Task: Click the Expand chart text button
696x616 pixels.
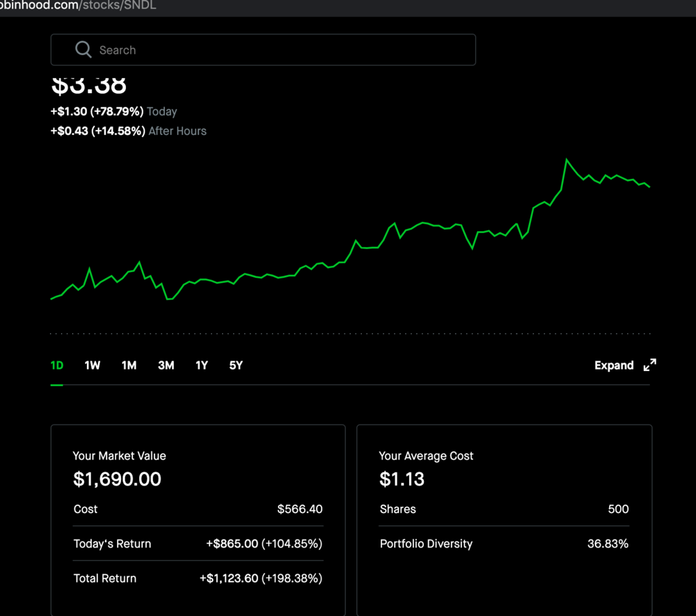Action: click(x=613, y=365)
